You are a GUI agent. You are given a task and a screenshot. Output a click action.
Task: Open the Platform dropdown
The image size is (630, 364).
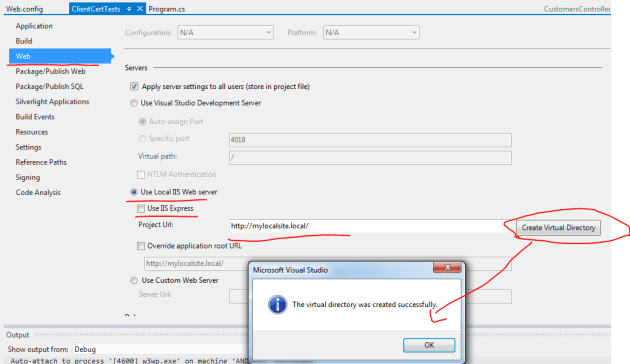click(371, 33)
